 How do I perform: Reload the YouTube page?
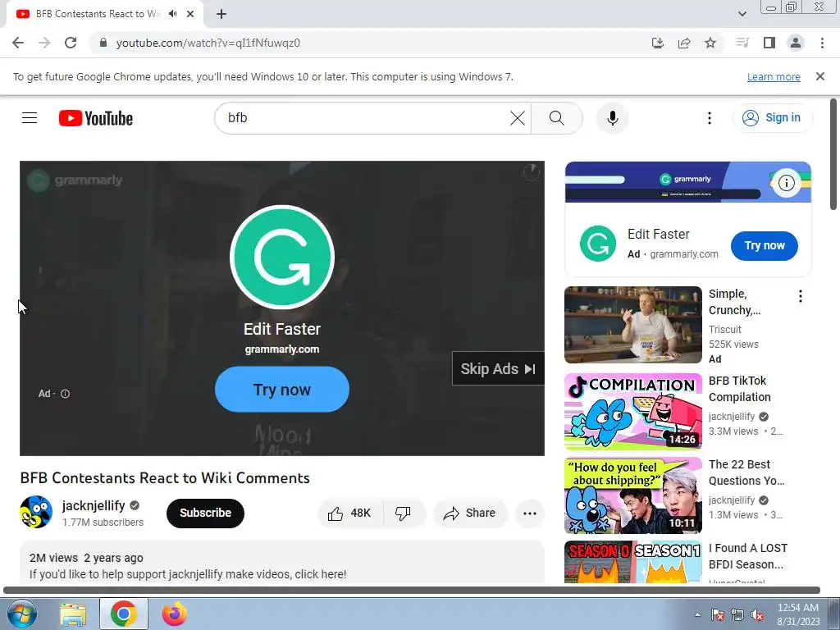(x=71, y=43)
